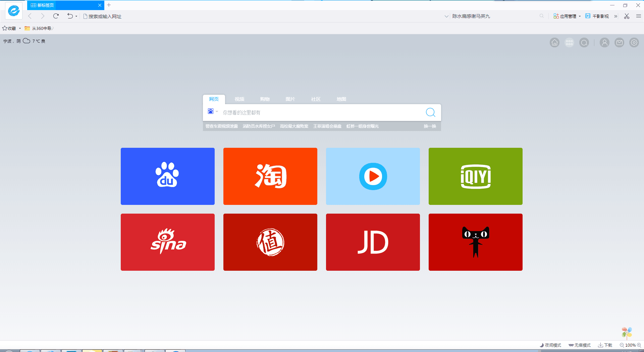Click the 收藏 favorites star

pyautogui.click(x=9, y=29)
